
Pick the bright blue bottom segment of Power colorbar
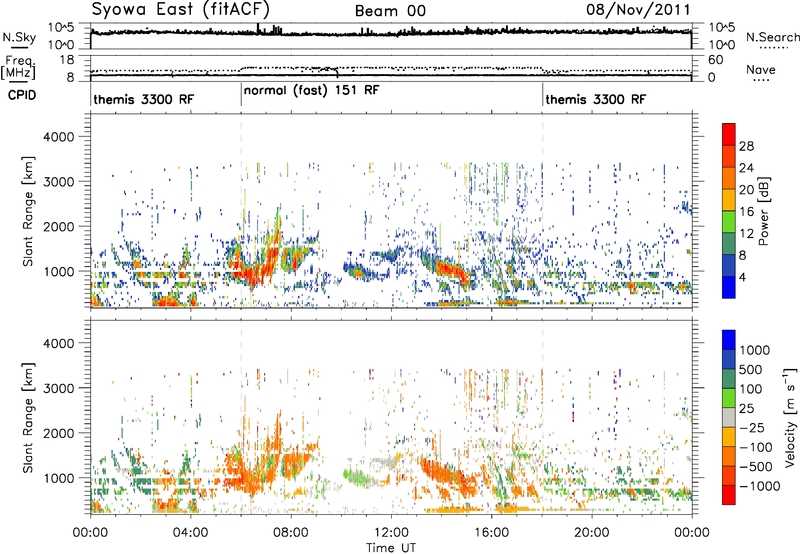pyautogui.click(x=729, y=287)
